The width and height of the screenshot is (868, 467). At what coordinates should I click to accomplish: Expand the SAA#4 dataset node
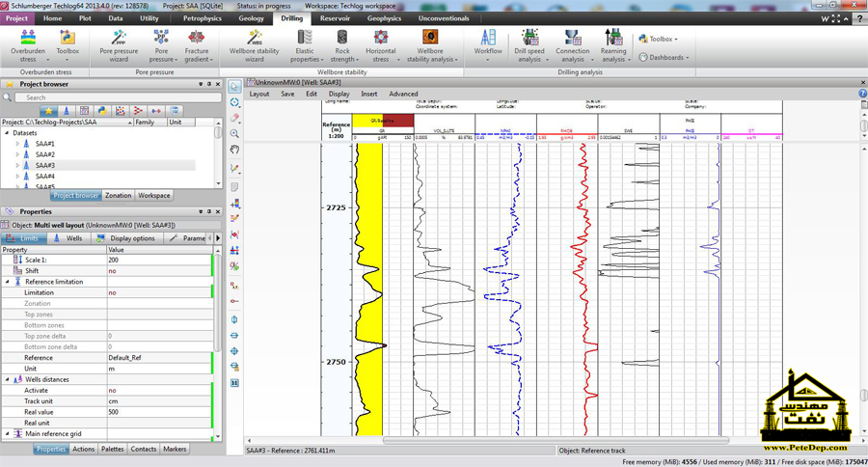pos(17,177)
